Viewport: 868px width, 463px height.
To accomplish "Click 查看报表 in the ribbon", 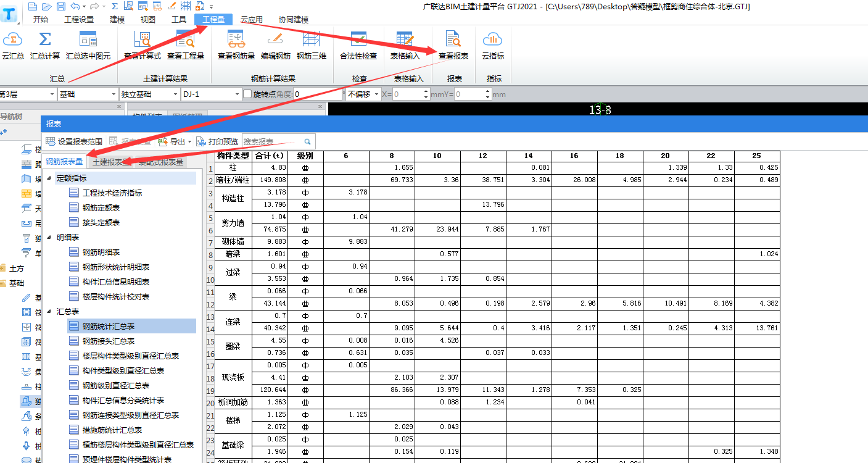I will [453, 46].
